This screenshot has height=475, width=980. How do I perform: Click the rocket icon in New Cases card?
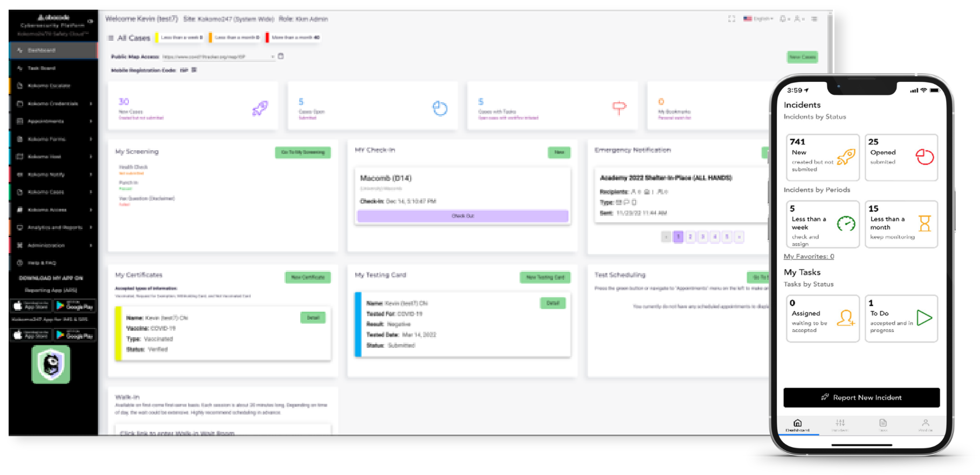[x=260, y=108]
